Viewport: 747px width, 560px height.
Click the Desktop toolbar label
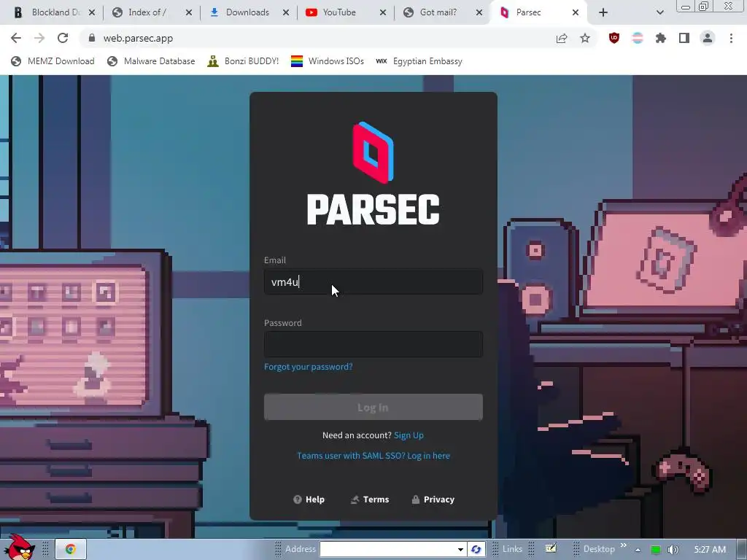click(599, 549)
